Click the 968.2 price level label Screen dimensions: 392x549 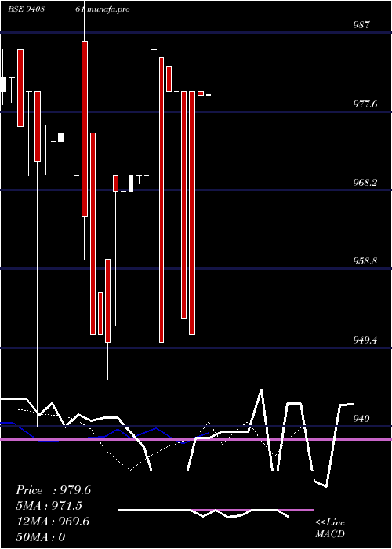(x=365, y=183)
